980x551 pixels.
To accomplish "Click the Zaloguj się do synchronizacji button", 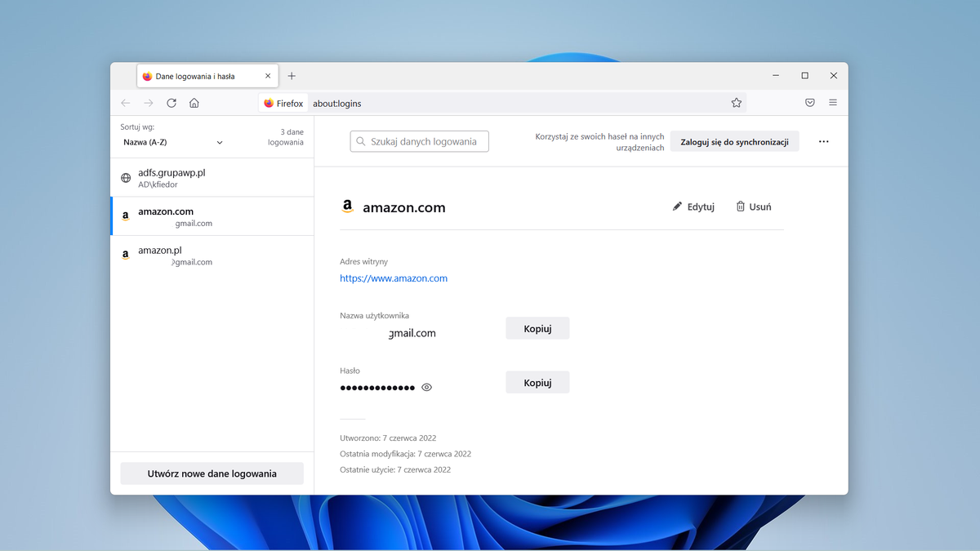I will click(734, 141).
